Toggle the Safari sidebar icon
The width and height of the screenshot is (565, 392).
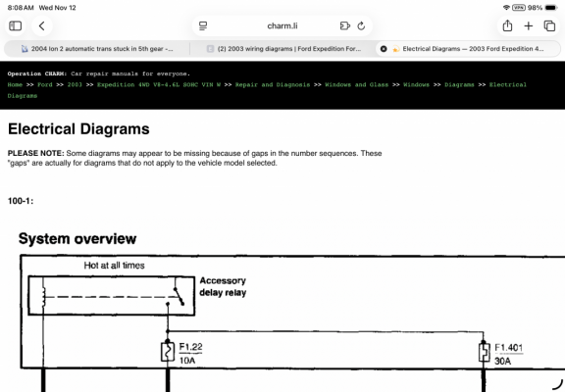[15, 25]
